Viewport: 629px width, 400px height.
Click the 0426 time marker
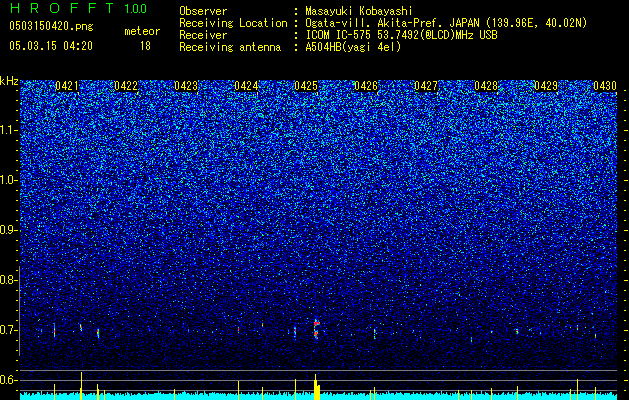[x=366, y=86]
